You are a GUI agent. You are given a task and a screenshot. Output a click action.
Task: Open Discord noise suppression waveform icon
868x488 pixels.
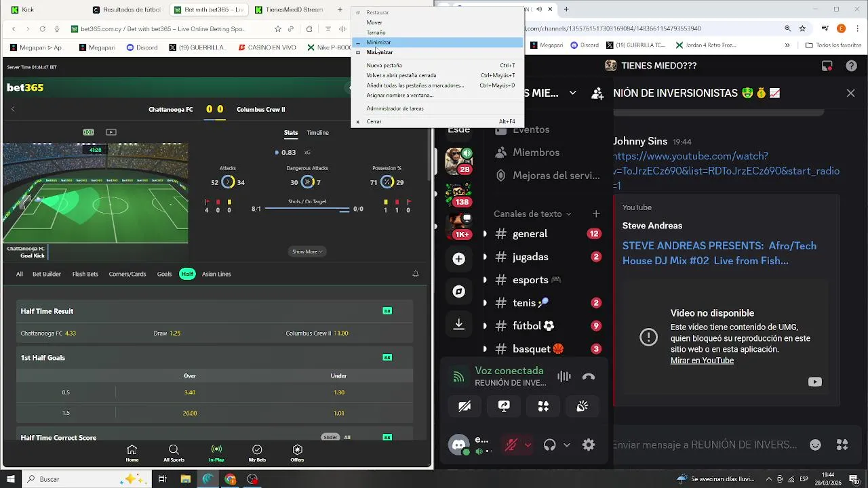pyautogui.click(x=564, y=377)
